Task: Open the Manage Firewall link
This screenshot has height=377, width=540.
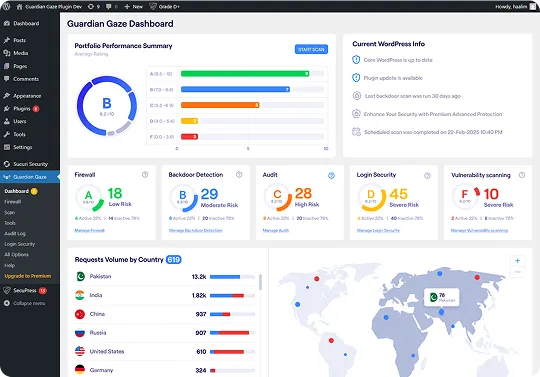Action: click(x=90, y=231)
